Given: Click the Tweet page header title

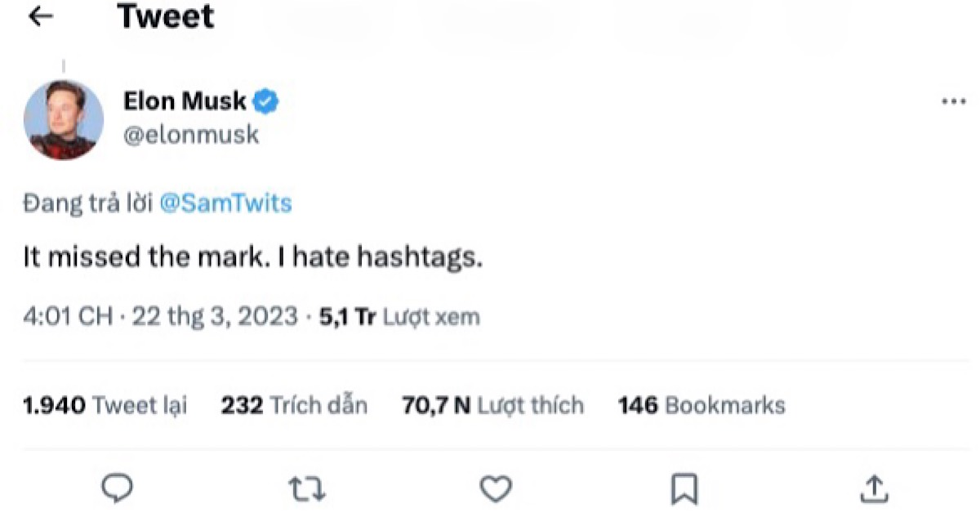Looking at the screenshot, I should click(x=166, y=17).
